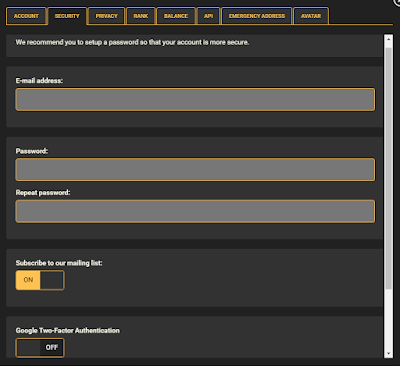The width and height of the screenshot is (400, 366).
Task: Go to the Rank tab
Action: (141, 16)
